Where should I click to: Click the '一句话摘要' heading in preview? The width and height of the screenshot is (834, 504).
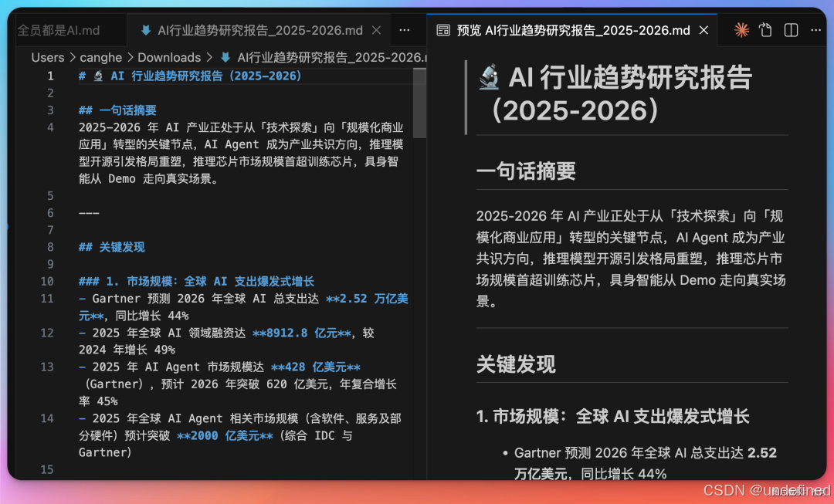point(526,171)
